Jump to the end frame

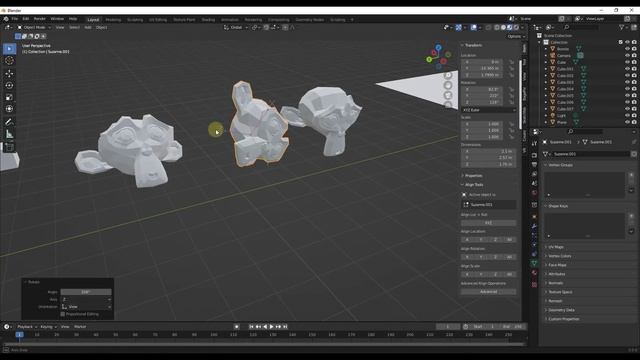[285, 327]
